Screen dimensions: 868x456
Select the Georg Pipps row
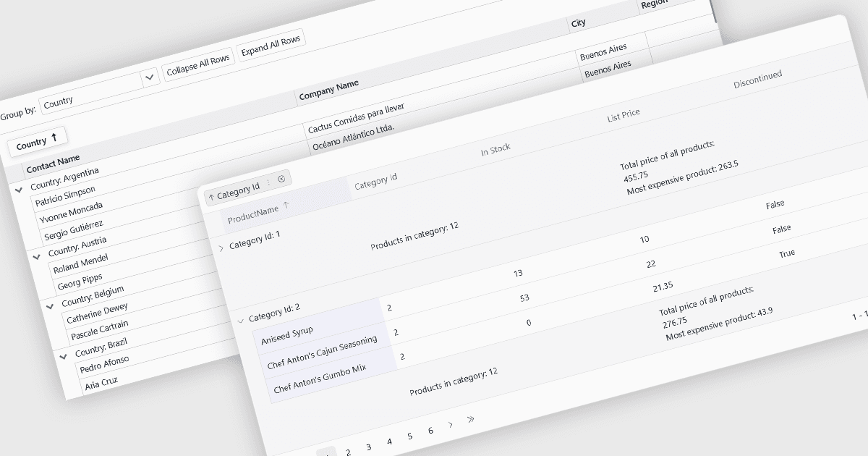coord(80,281)
